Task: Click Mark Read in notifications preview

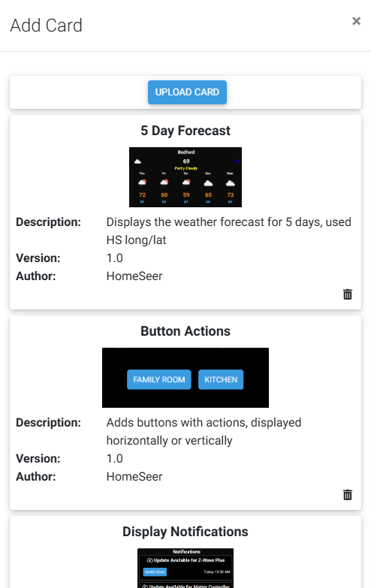Action: (x=155, y=572)
